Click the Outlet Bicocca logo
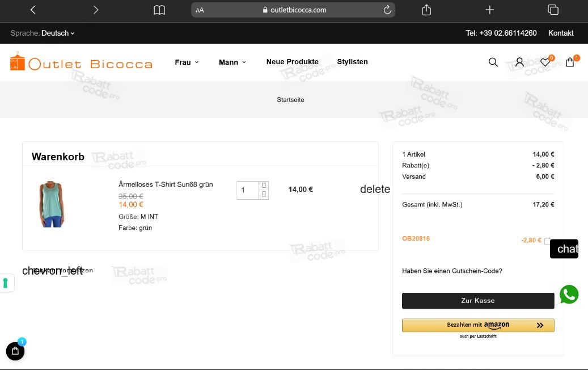Screen dimensions: 588x370 [81, 62]
